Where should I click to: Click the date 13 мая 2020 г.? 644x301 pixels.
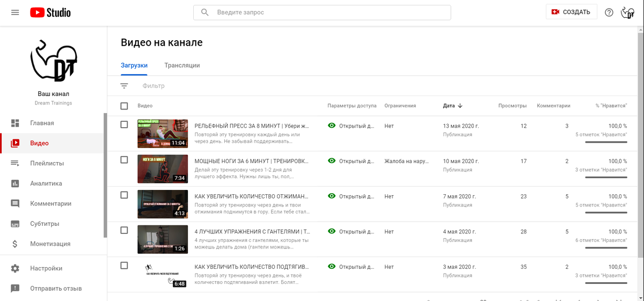(x=460, y=126)
